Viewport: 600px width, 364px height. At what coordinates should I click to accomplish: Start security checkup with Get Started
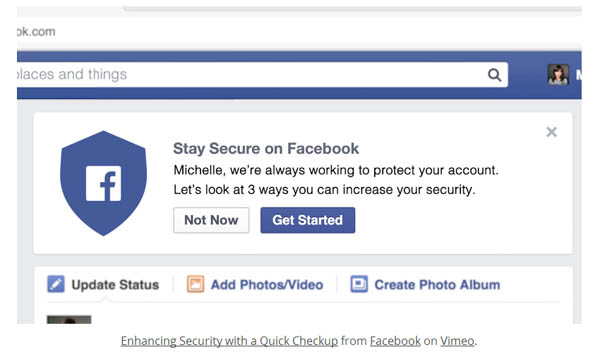coord(308,220)
